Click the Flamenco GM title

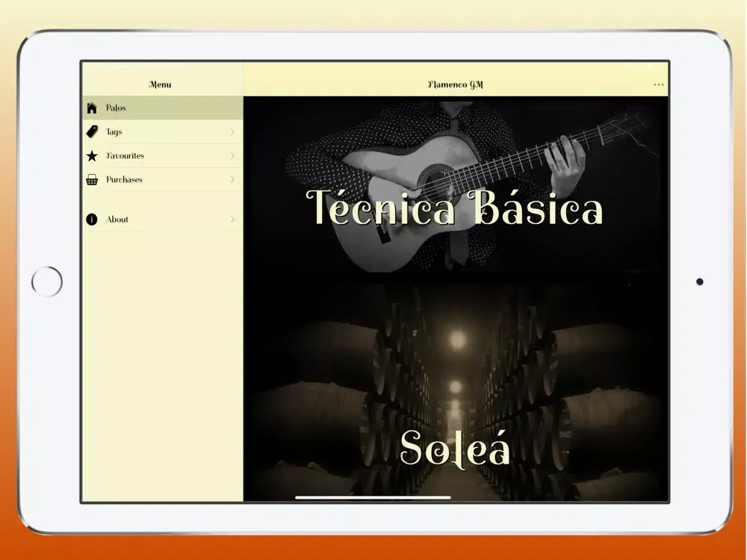[x=456, y=85]
